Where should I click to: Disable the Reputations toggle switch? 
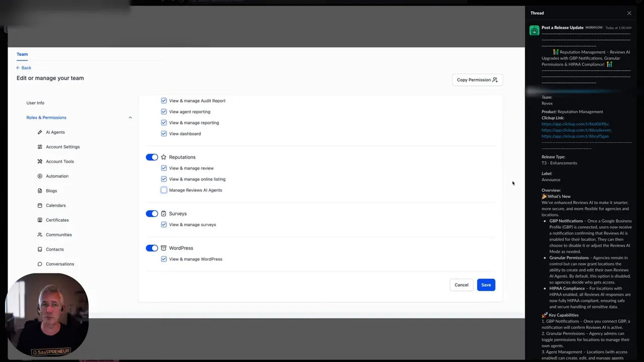[152, 157]
